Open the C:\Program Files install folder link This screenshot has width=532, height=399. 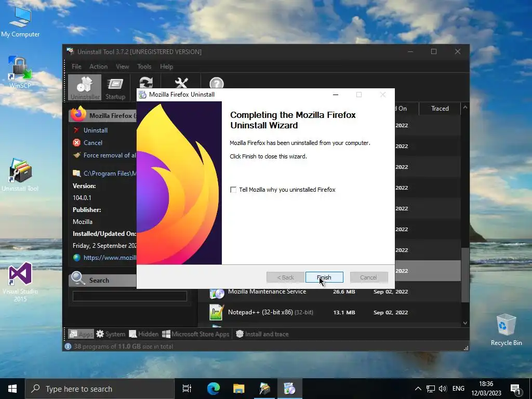[110, 174]
